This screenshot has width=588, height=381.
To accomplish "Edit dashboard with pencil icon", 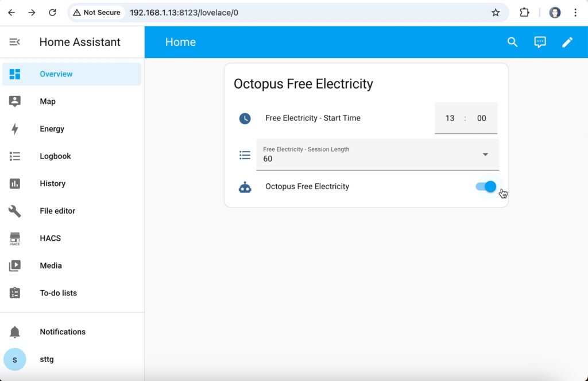I will click(567, 42).
